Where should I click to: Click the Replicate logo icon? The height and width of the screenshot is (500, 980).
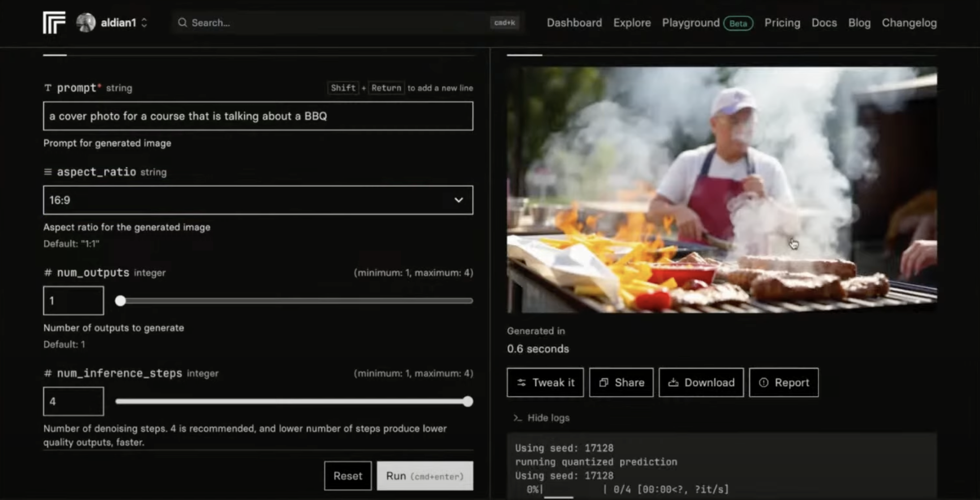coord(54,22)
